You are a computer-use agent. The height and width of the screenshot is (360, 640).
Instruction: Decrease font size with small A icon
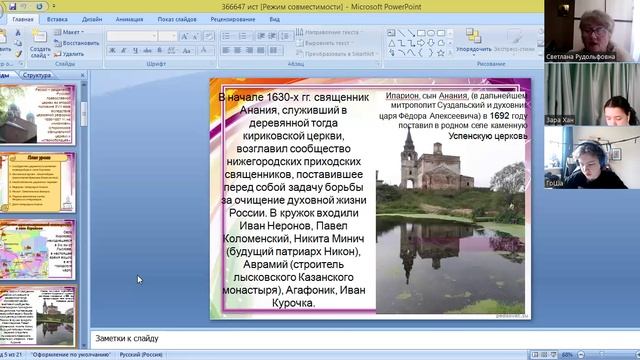(195, 36)
